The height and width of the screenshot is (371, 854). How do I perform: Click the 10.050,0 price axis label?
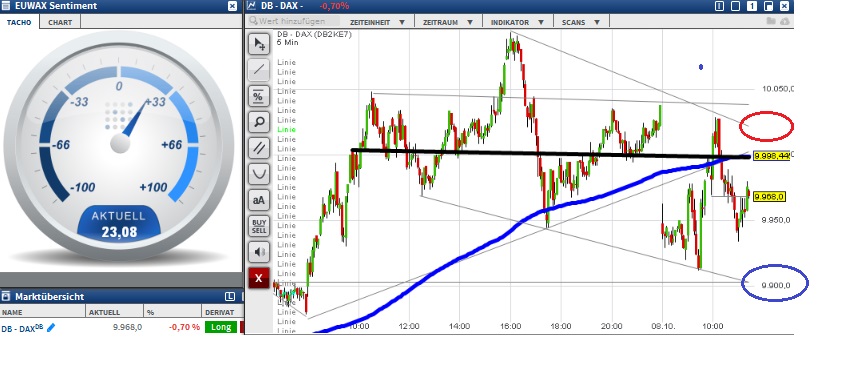click(777, 89)
